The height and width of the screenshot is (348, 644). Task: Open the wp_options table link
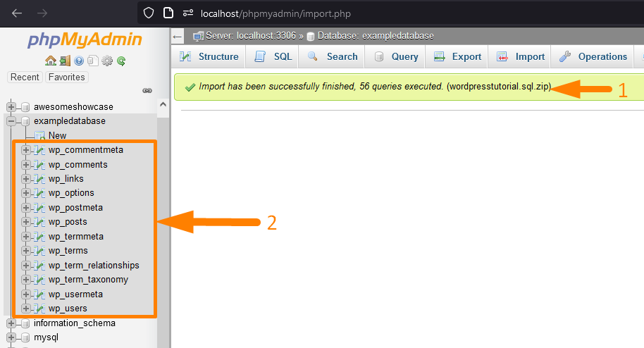pos(71,193)
